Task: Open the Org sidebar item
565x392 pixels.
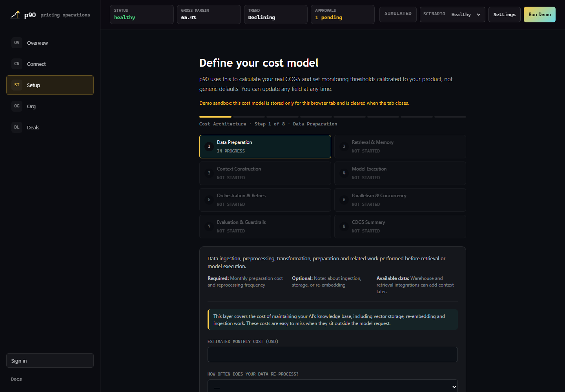Action: pyautogui.click(x=50, y=106)
